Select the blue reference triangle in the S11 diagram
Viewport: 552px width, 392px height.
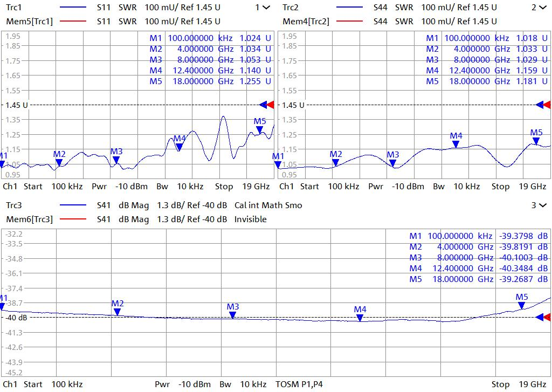click(263, 105)
